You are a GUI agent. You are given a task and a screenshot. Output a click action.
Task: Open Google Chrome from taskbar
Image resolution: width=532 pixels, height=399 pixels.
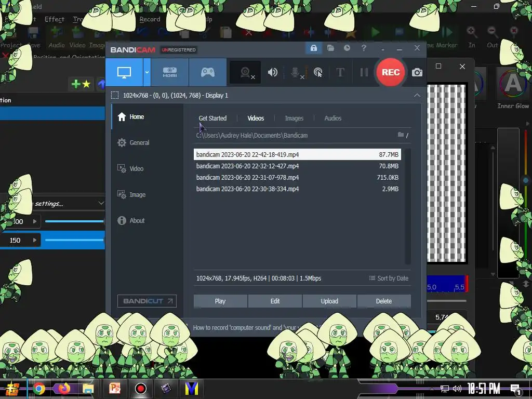point(39,389)
